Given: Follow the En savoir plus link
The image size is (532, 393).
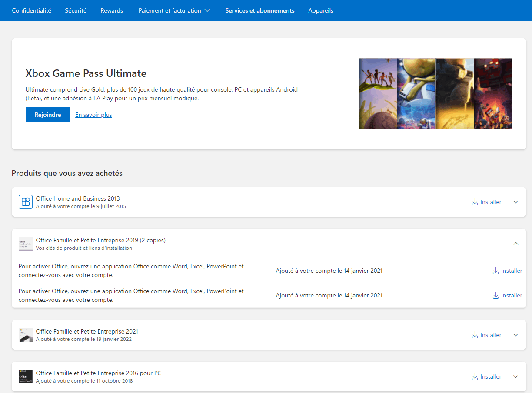Looking at the screenshot, I should [93, 115].
